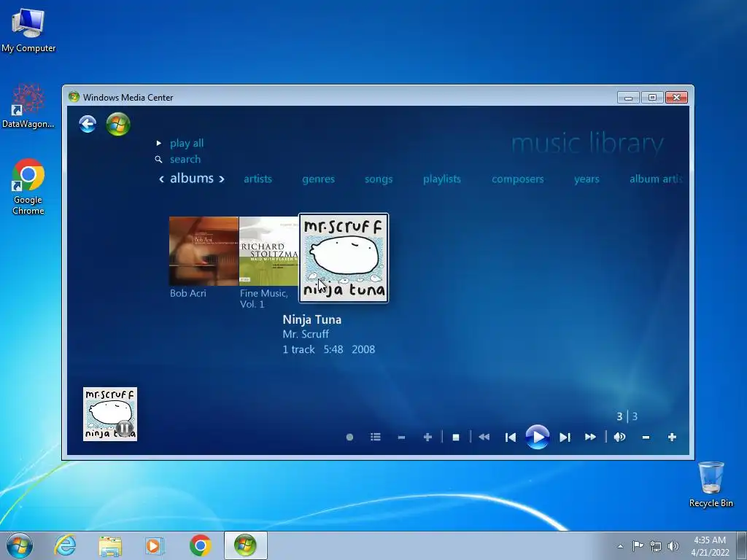The image size is (747, 560).
Task: Open system volume tray icon
Action: pyautogui.click(x=673, y=546)
